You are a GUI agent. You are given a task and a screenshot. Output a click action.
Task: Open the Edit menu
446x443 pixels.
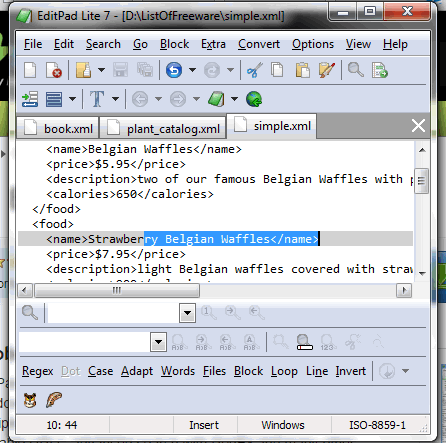[64, 44]
